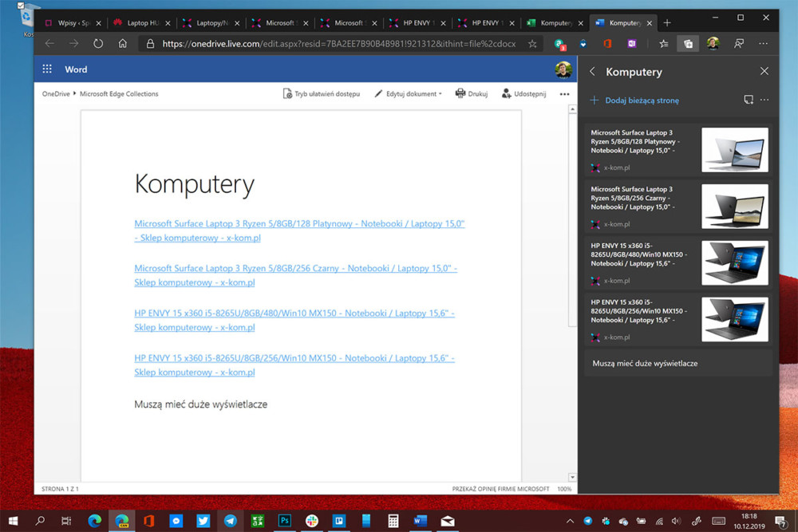The height and width of the screenshot is (532, 798).
Task: Open the Surface Laptop 3 Platynowy document link
Action: 299,231
